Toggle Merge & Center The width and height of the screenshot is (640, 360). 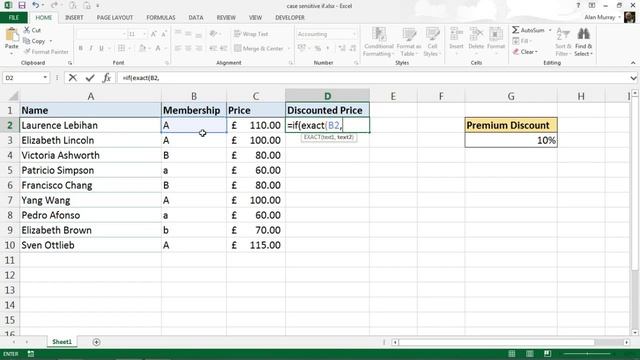click(259, 48)
